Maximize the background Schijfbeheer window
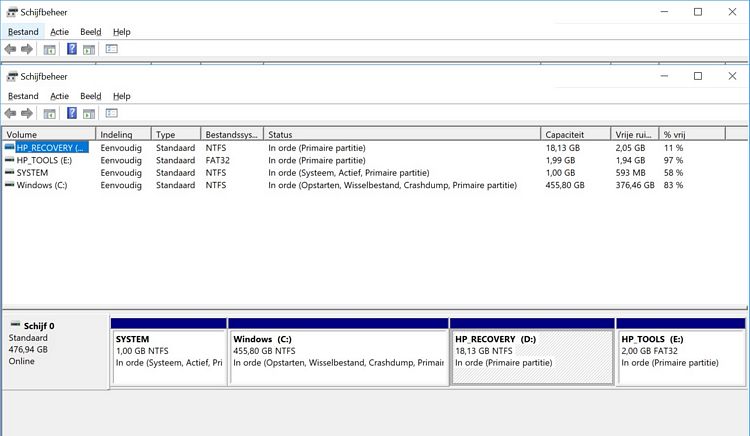750x436 pixels. pyautogui.click(x=698, y=11)
